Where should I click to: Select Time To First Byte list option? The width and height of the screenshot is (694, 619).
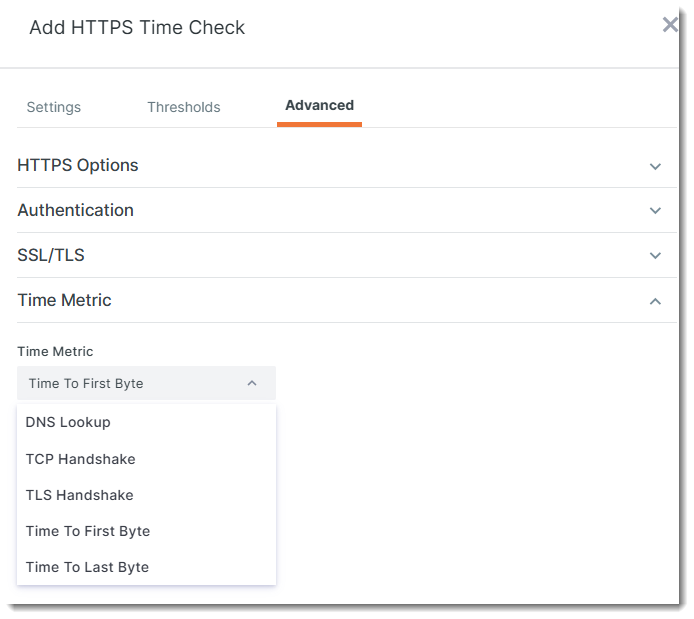(88, 531)
